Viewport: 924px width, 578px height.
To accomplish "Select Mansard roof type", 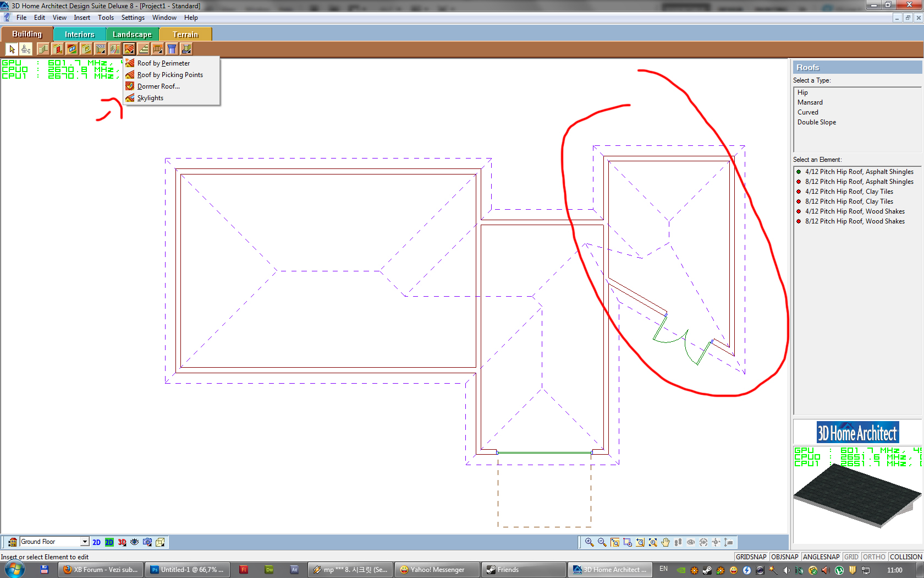I will click(x=810, y=102).
